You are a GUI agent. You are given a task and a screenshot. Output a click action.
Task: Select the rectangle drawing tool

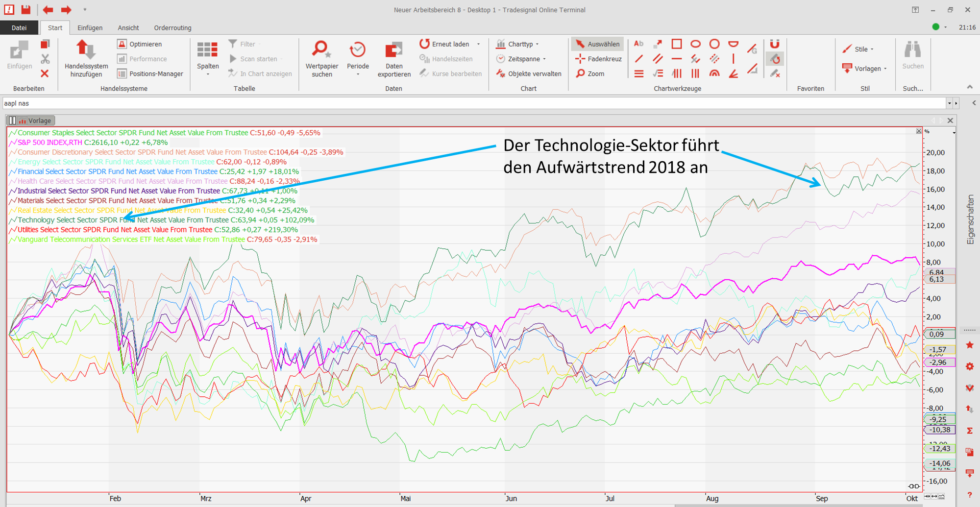coord(676,44)
